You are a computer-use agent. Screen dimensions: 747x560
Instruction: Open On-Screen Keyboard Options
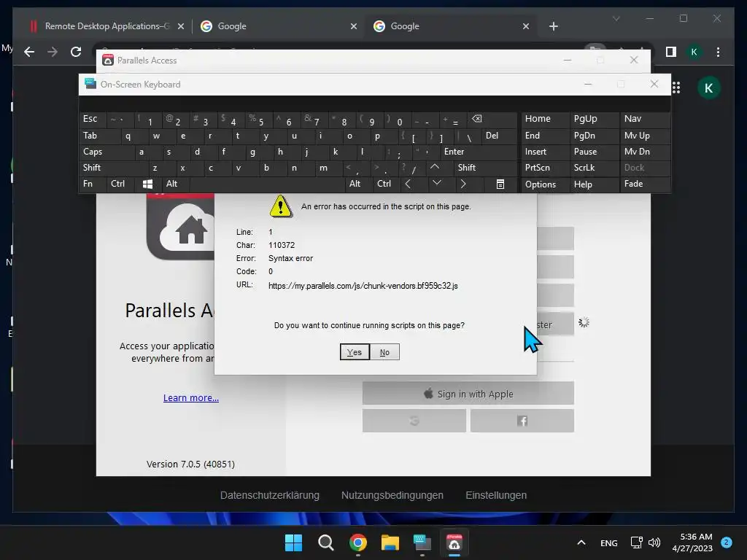click(x=546, y=184)
